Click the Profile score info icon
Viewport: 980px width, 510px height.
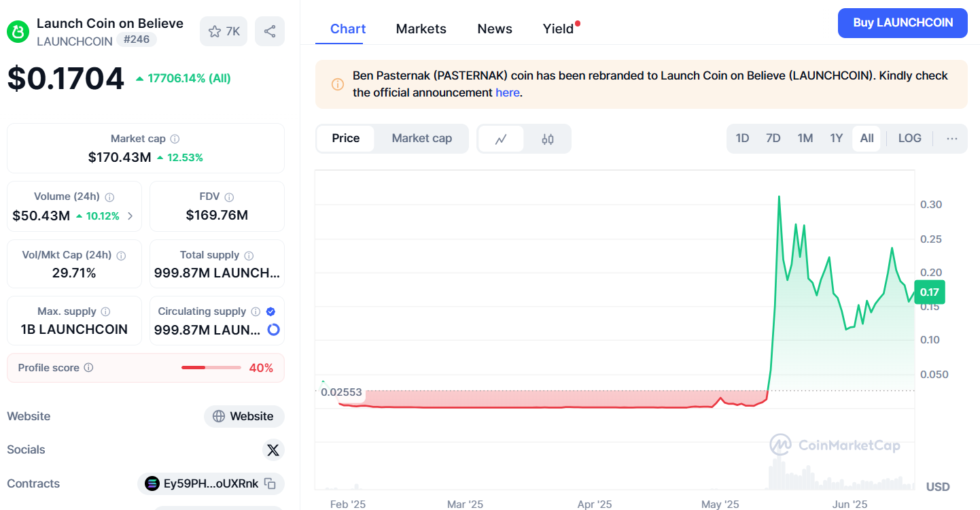[x=88, y=368]
